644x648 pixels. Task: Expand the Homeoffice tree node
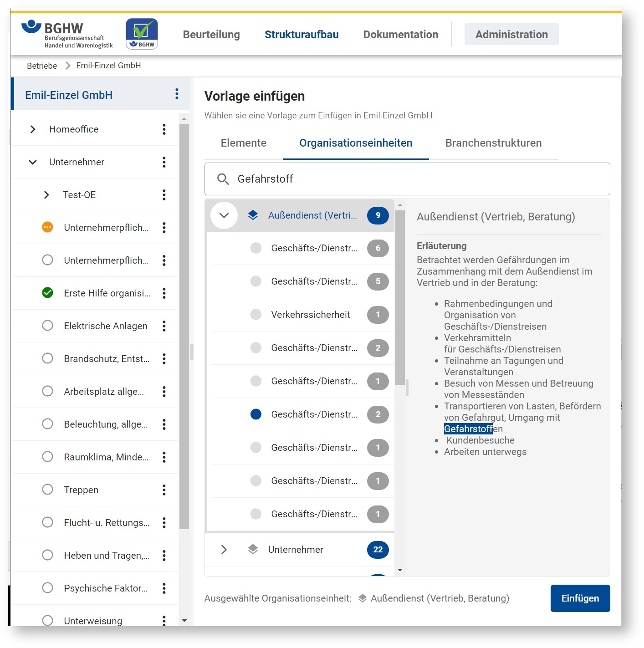[33, 129]
